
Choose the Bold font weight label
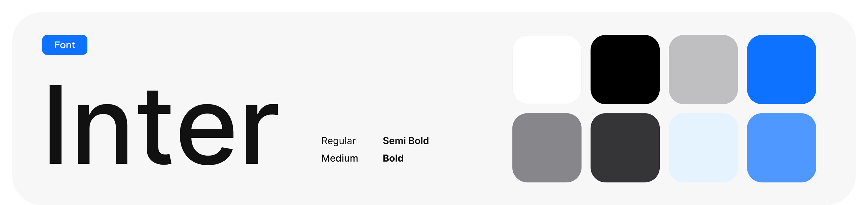tap(393, 158)
